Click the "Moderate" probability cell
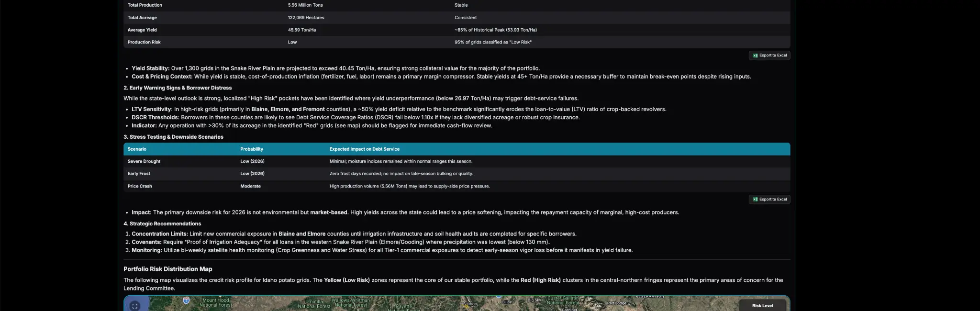 (x=250, y=186)
